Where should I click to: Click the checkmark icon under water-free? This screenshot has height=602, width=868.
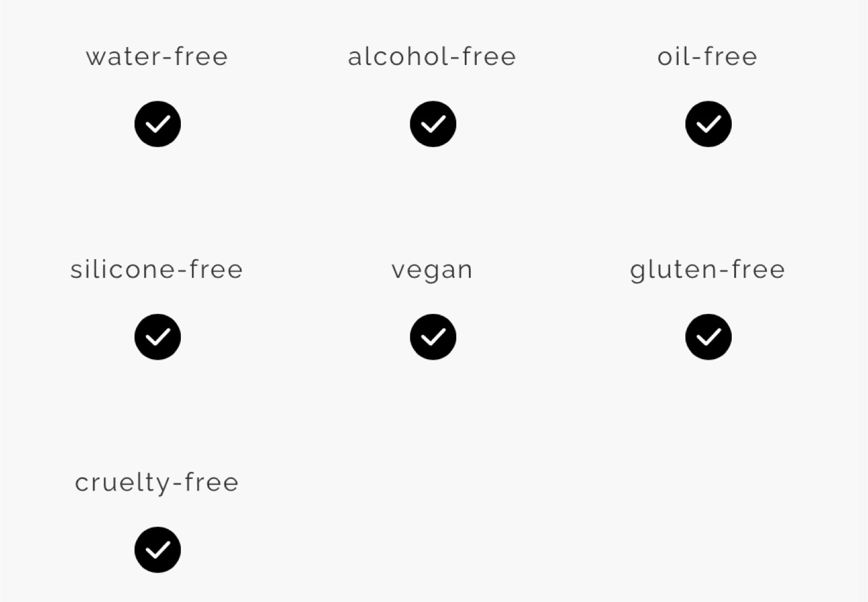[157, 124]
